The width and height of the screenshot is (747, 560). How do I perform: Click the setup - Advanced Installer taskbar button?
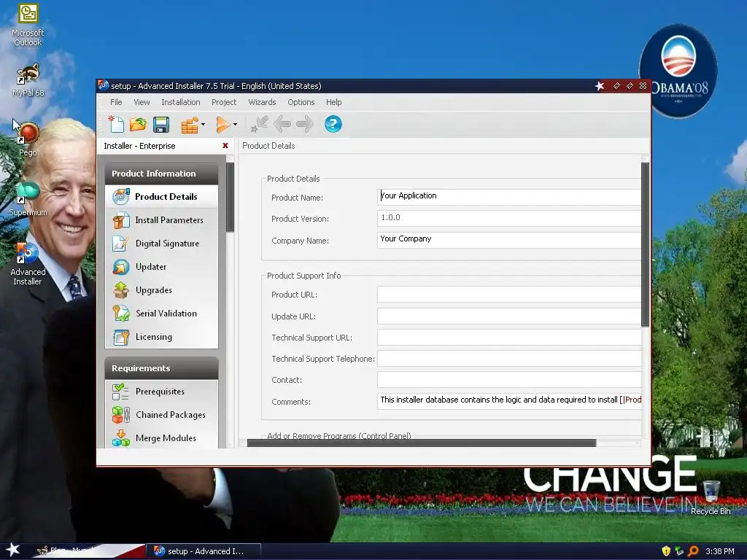tap(203, 551)
